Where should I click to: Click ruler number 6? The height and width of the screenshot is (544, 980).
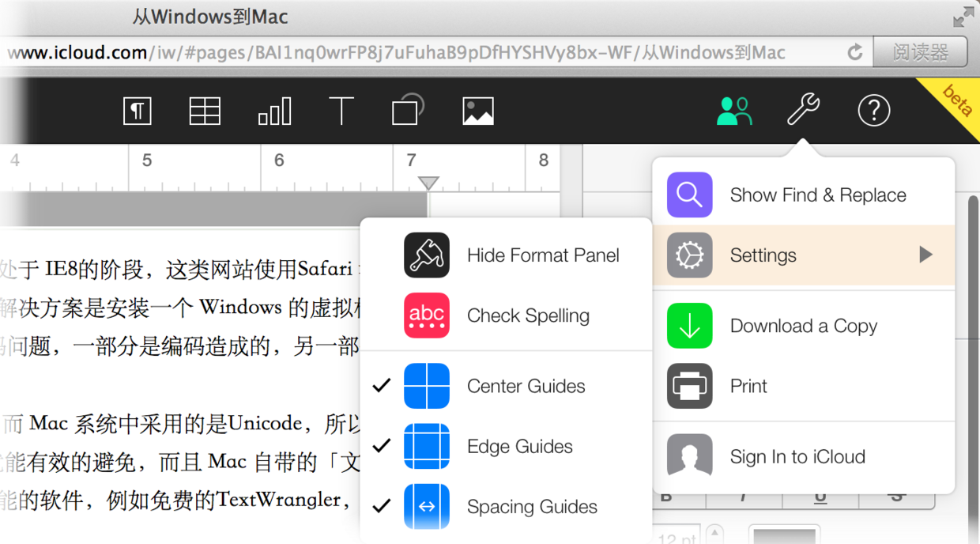pyautogui.click(x=279, y=161)
